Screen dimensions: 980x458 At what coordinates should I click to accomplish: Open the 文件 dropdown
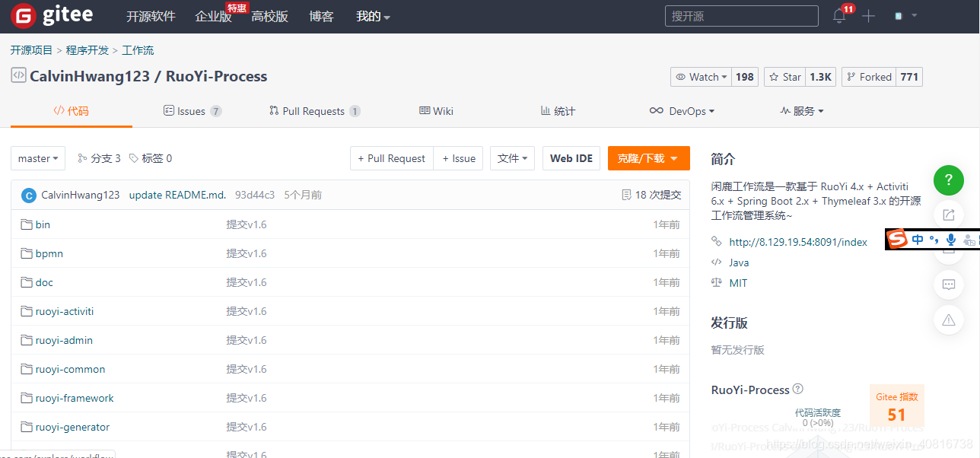(x=512, y=158)
